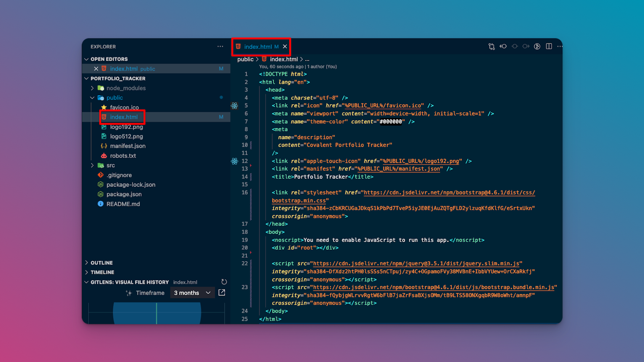644x362 pixels.
Task: Collapse the public folder
Action: pyautogui.click(x=92, y=97)
